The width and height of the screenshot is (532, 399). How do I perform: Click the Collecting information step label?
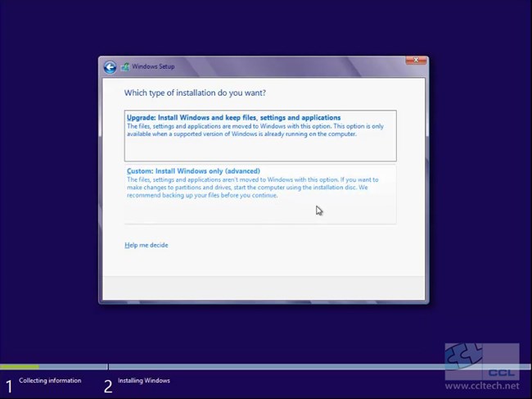50,381
